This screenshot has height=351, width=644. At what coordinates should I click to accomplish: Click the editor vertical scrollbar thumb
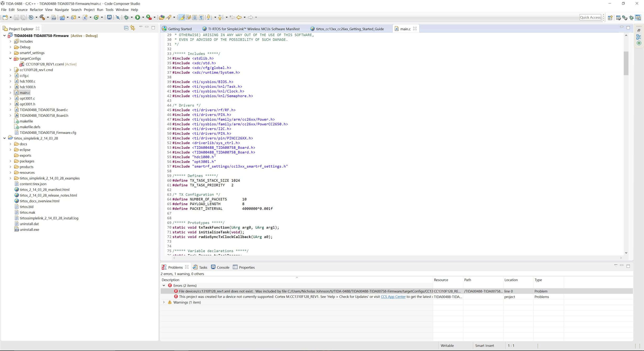click(x=626, y=63)
